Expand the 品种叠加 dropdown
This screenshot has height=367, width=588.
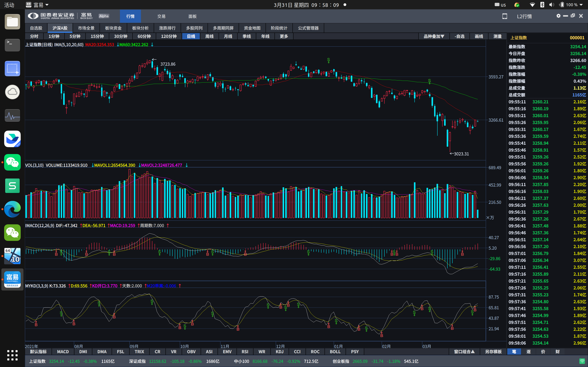click(x=434, y=36)
